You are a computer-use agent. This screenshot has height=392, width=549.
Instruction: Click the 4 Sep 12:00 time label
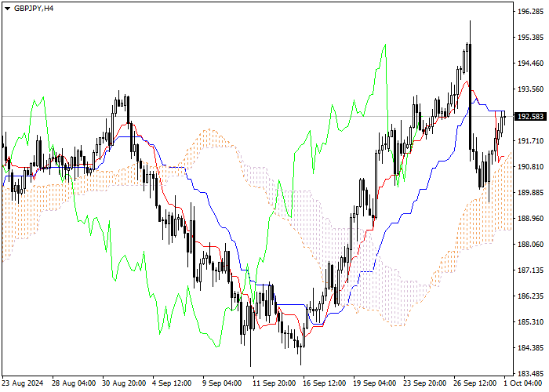coord(172,383)
